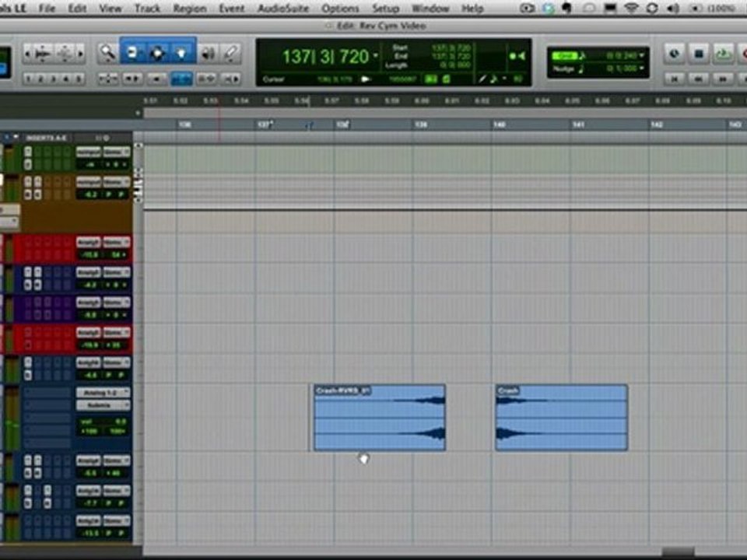Toggle Zoom Toggle button

(x=108, y=79)
